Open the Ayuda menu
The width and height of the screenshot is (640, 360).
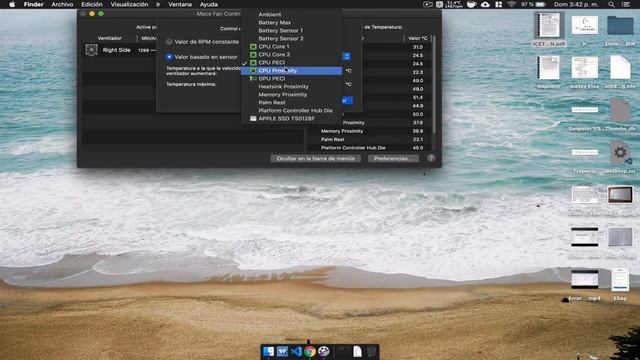[209, 4]
